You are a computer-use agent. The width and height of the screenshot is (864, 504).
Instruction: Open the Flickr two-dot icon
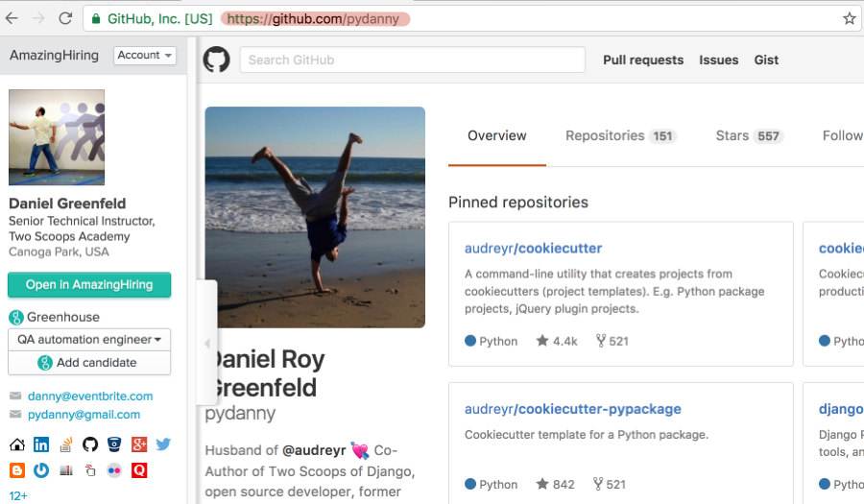(114, 470)
